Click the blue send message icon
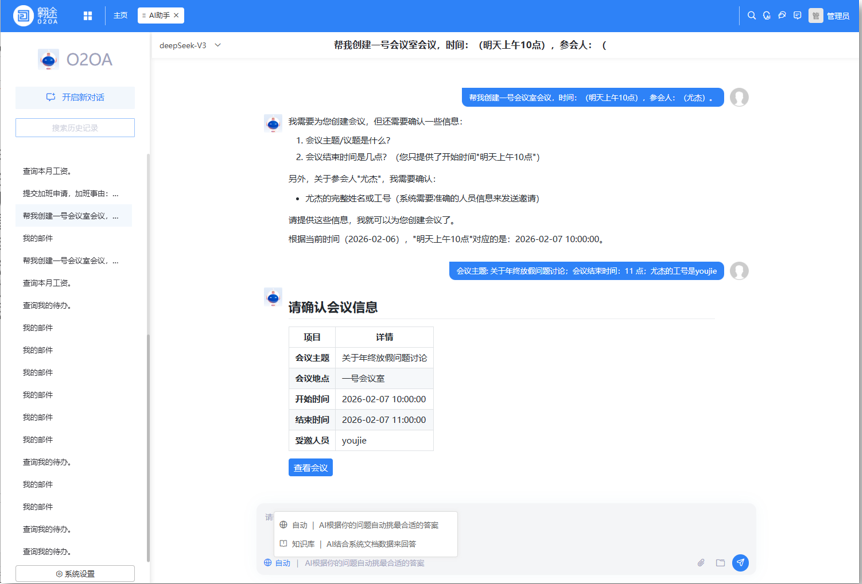862x584 pixels. [x=740, y=563]
